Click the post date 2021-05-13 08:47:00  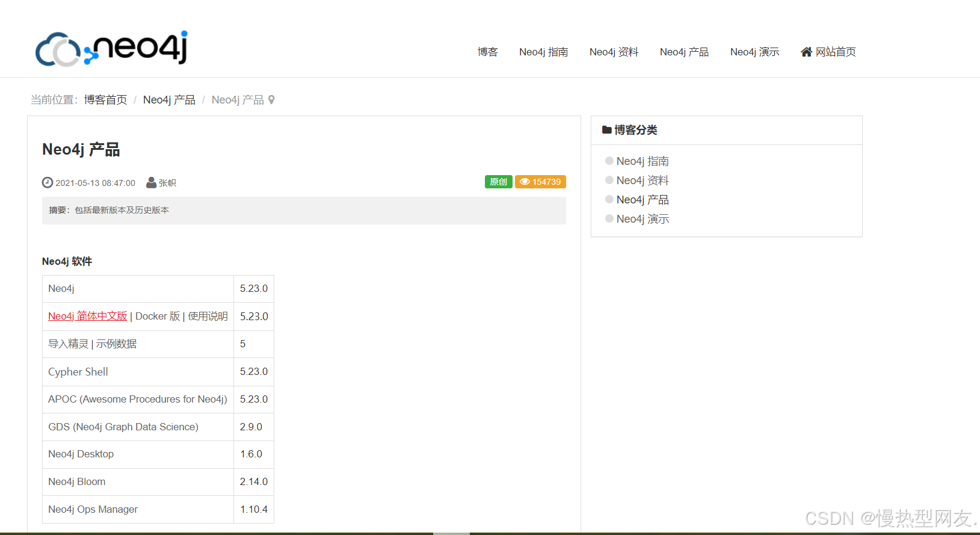click(x=95, y=183)
